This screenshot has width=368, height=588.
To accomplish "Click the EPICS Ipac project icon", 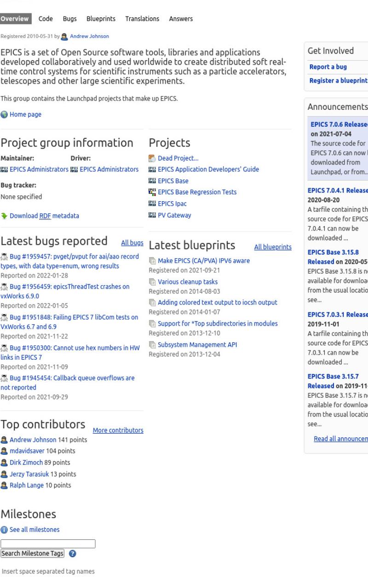I will [x=152, y=204].
